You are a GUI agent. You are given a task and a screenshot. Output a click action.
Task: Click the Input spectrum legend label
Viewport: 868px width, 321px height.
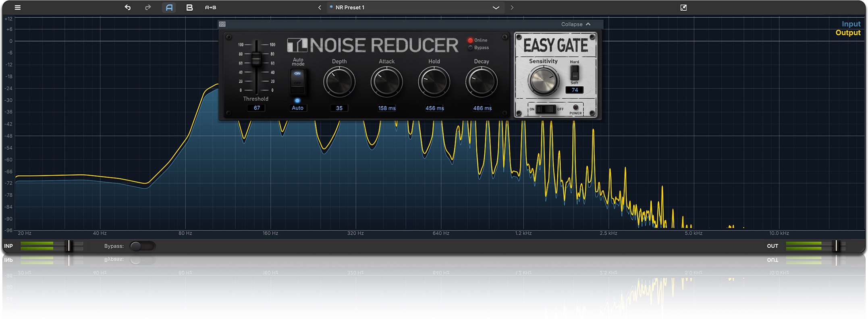pos(851,24)
